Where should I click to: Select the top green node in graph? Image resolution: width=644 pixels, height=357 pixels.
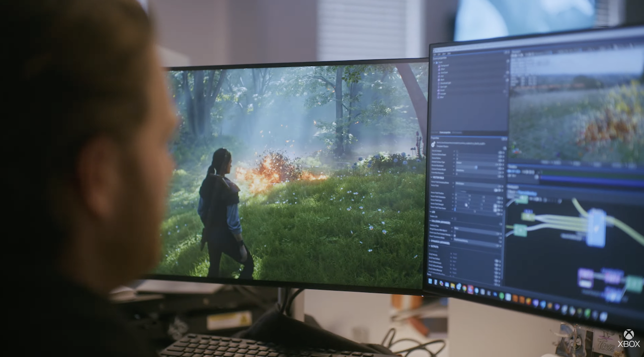coord(522,199)
